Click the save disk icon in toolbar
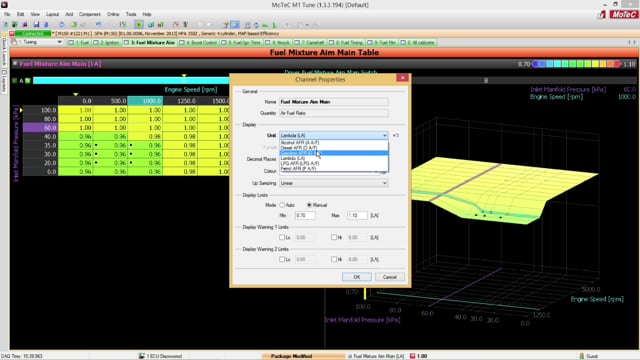The height and width of the screenshot is (360, 640). (x=36, y=25)
